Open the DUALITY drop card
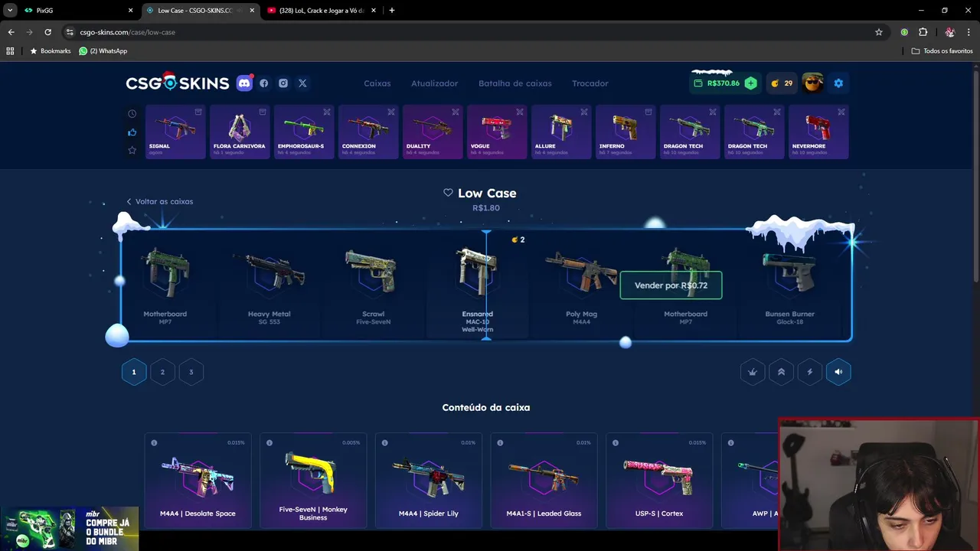The image size is (980, 551). 433,132
